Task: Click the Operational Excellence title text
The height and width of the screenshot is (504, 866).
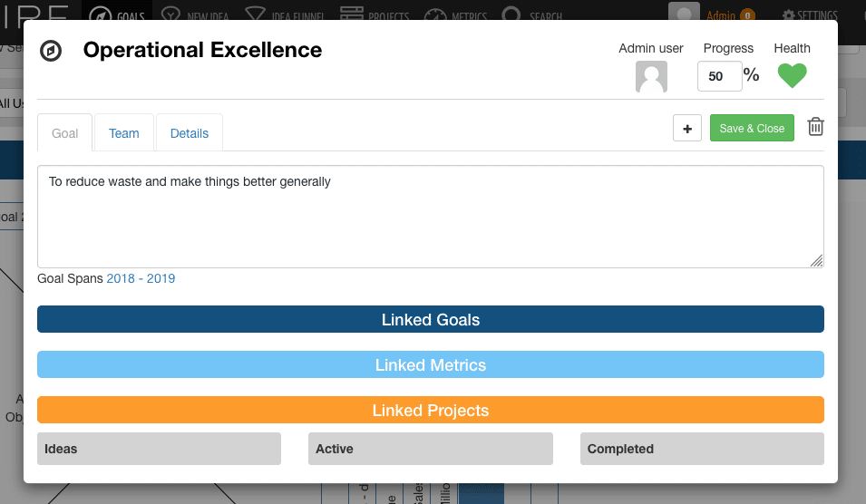Action: point(202,50)
